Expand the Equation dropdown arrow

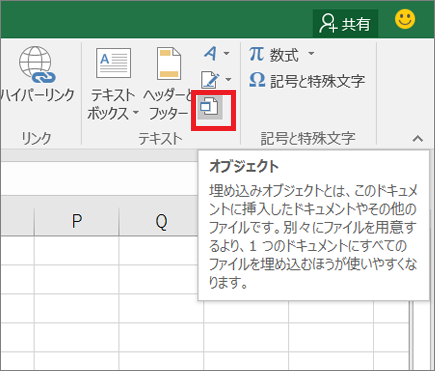coord(311,53)
